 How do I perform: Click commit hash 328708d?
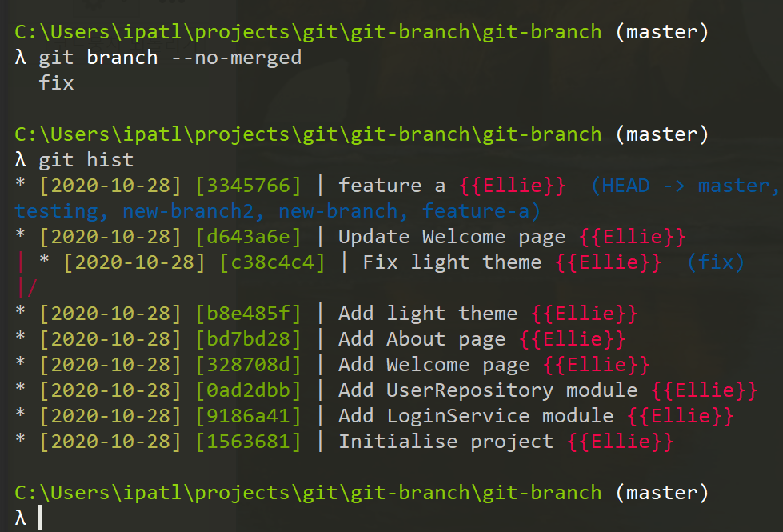[248, 365]
